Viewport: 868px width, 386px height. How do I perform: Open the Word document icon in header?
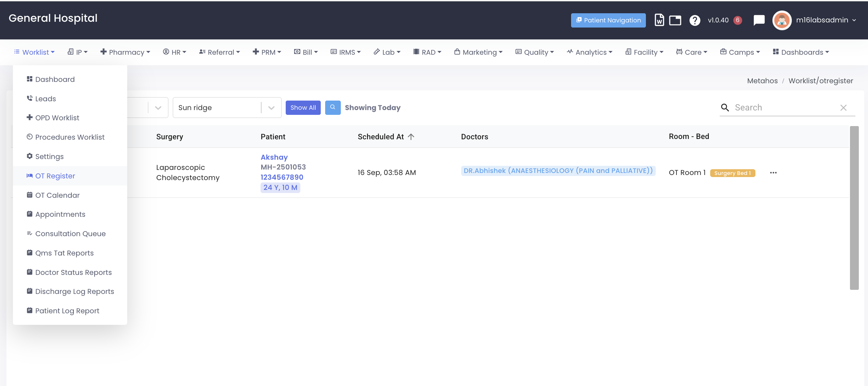point(659,20)
